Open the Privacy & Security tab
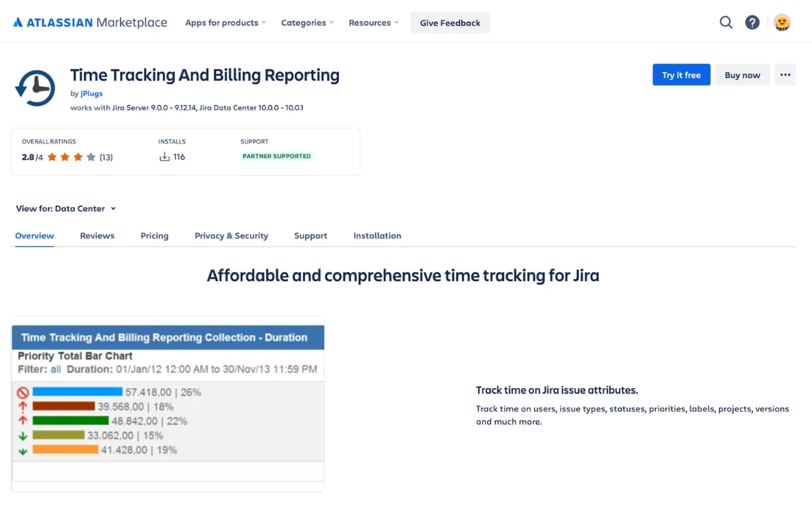The width and height of the screenshot is (812, 523). [x=232, y=235]
